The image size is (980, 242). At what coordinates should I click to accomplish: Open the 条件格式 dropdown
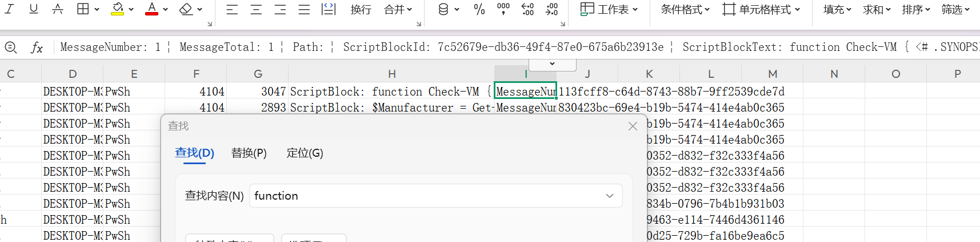tap(685, 10)
